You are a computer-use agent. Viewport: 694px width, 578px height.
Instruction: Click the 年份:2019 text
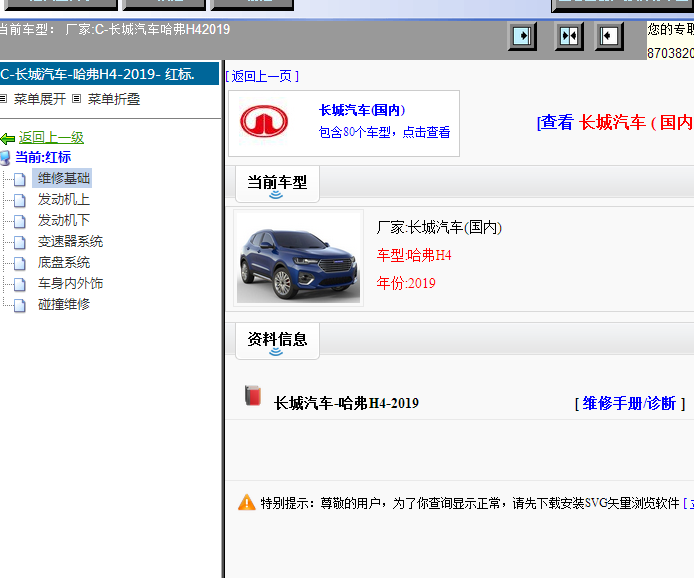[406, 283]
